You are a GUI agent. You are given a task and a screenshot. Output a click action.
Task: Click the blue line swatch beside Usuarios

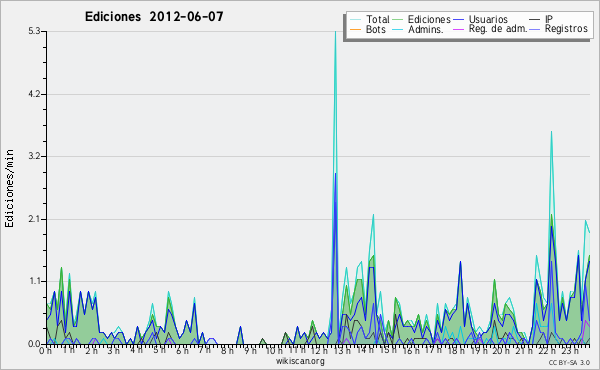(458, 20)
